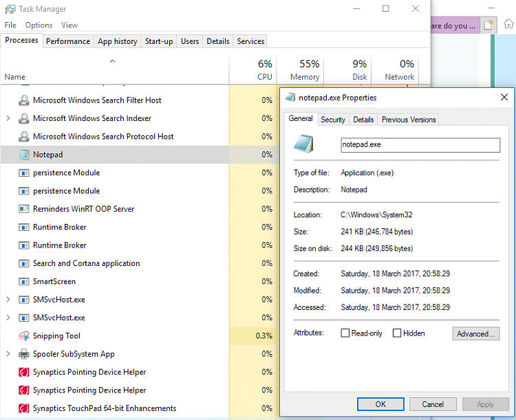
Task: Open the Details tab in Properties dialog
Action: (363, 120)
